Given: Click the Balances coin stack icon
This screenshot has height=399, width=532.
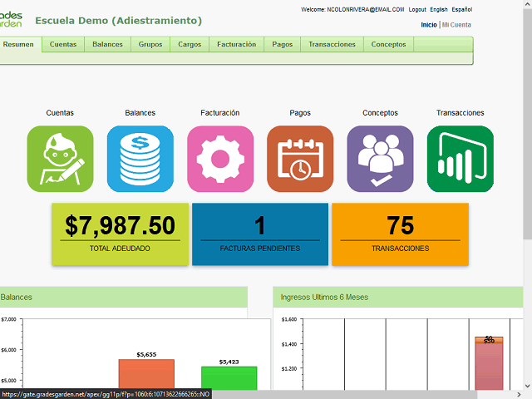Looking at the screenshot, I should [140, 159].
